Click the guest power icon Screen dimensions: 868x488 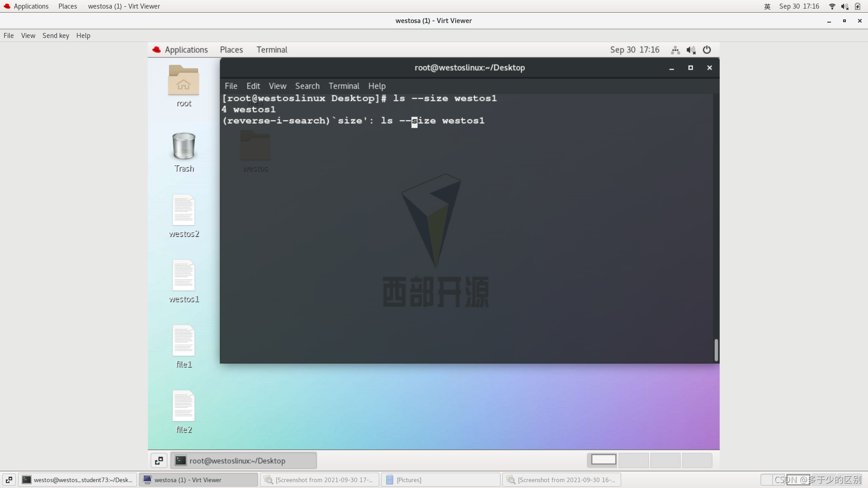(707, 50)
